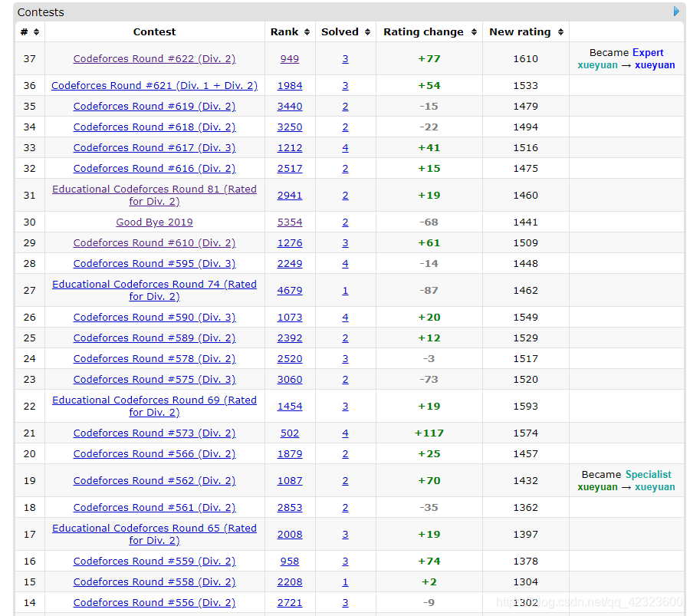
Task: Open Codeforces Round #575 (Div. 3)
Action: [x=154, y=379]
